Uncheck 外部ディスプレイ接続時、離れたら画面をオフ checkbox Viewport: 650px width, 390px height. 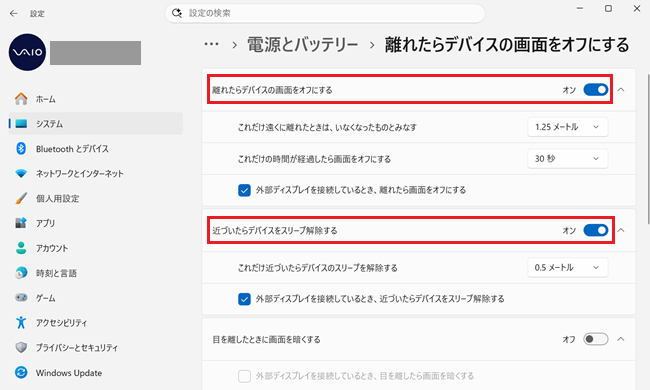[244, 190]
